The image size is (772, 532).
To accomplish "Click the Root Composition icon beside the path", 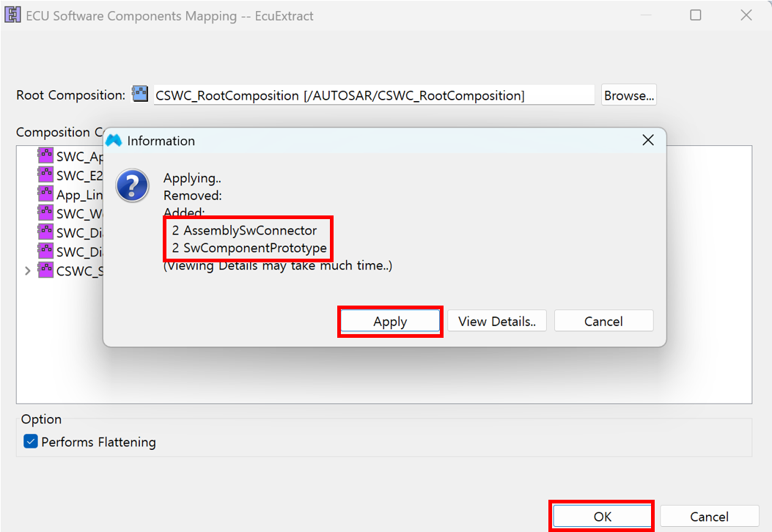I will point(139,95).
